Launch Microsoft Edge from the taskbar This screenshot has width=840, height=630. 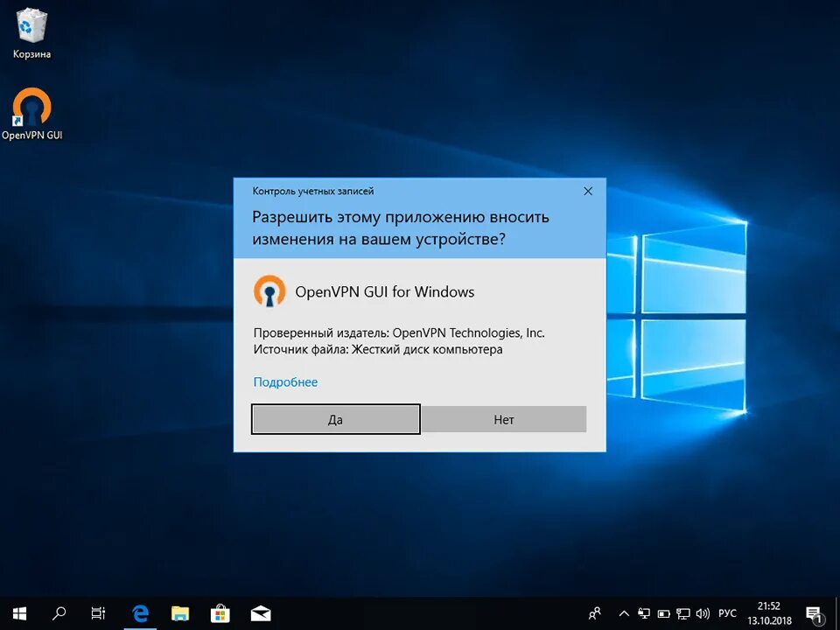pyautogui.click(x=140, y=613)
